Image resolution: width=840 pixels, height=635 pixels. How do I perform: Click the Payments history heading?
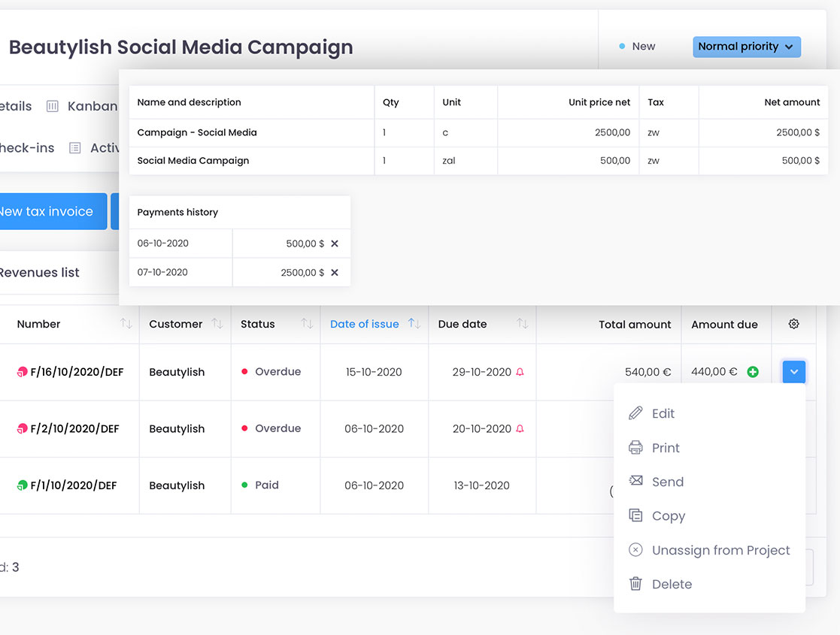177,212
